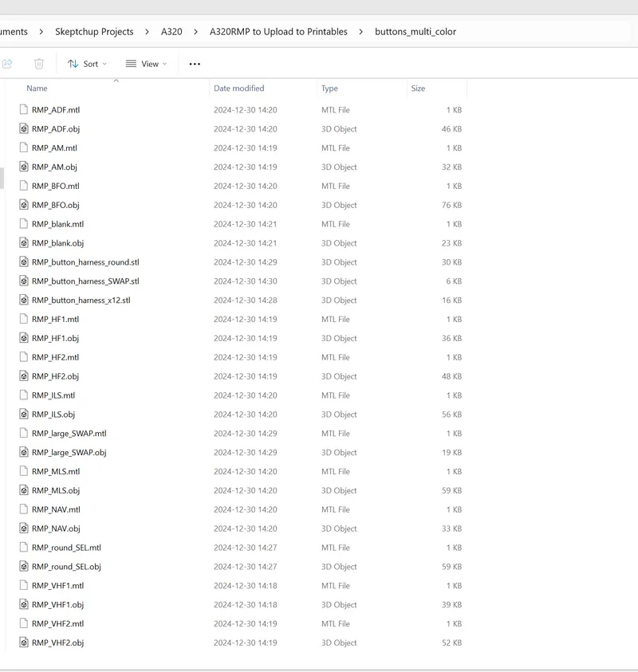Click the icon next to RMP_HF2.obj
Screen dimensions: 638x672
[x=24, y=376]
